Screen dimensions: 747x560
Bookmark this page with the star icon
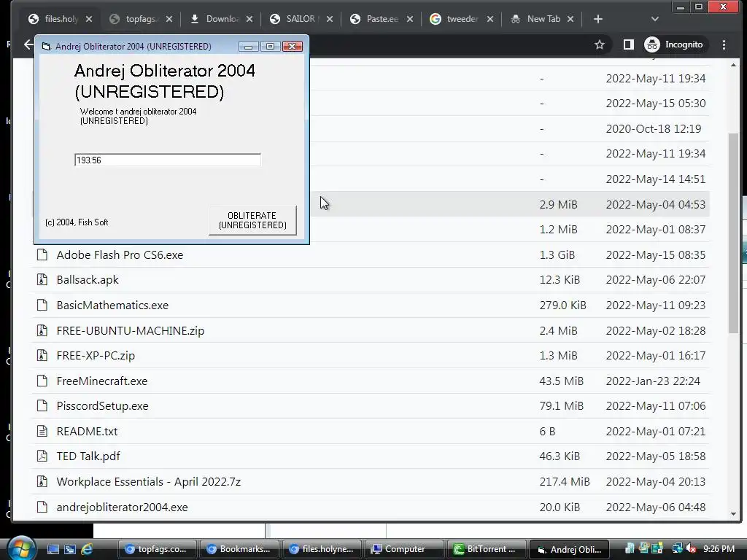(x=600, y=44)
